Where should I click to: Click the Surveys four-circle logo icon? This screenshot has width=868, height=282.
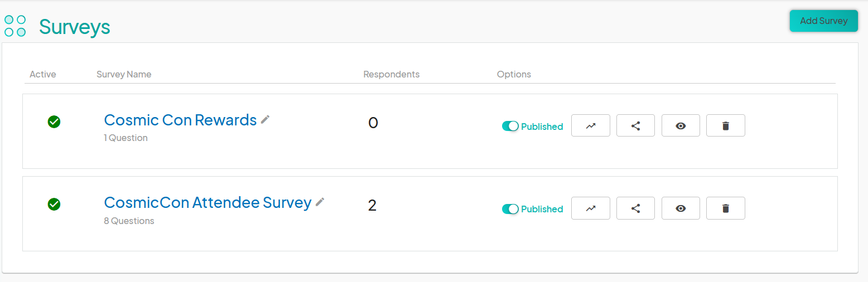(15, 26)
